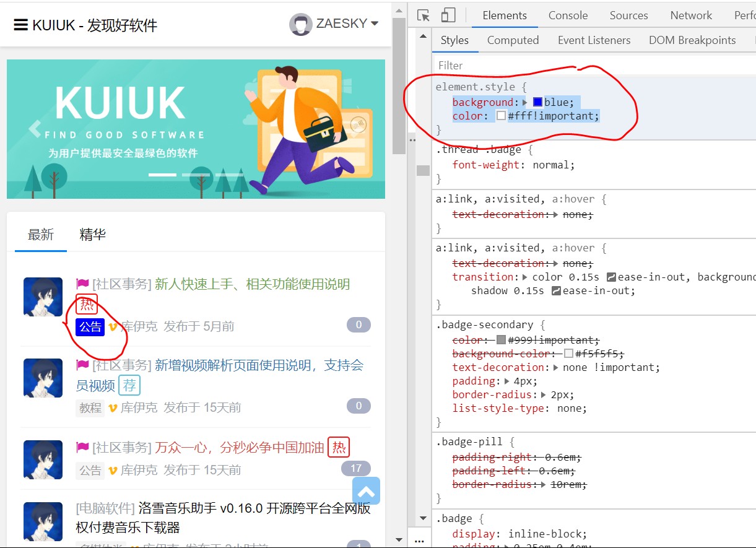Click the font-weight: normal declaration

pos(513,165)
